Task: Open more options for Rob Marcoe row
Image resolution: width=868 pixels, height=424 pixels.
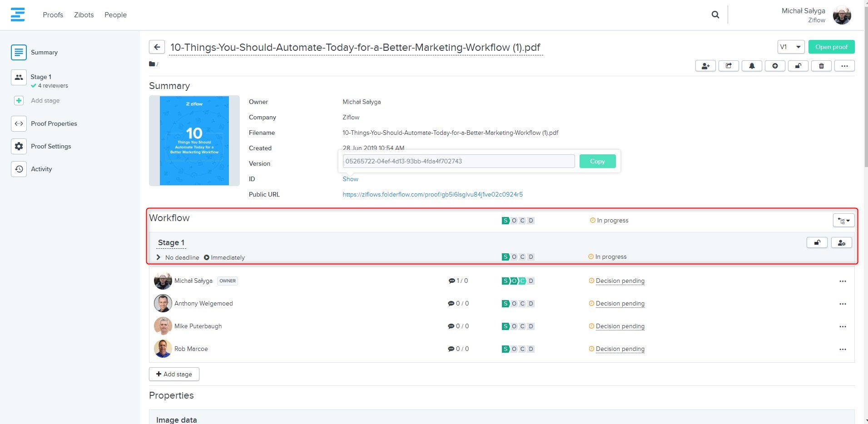Action: point(843,349)
